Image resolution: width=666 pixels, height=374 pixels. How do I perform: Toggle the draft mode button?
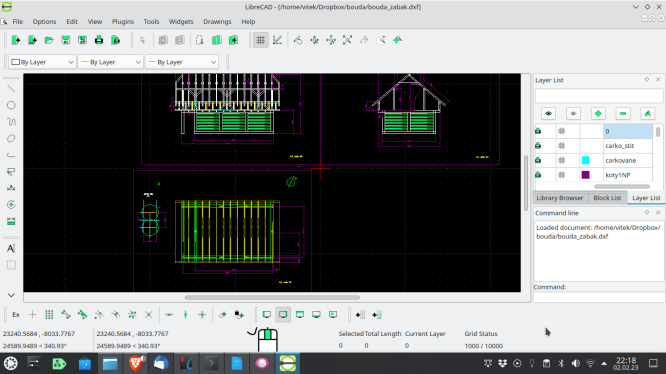(x=277, y=40)
